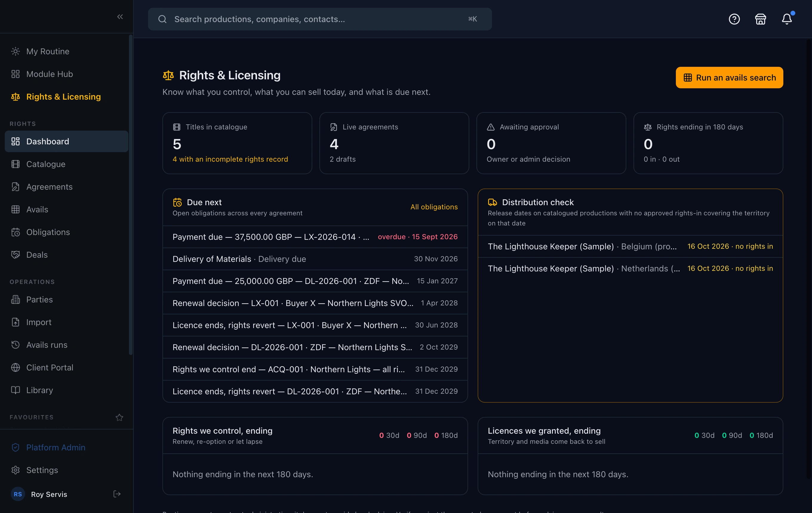Open the Titles in catalogue card
The width and height of the screenshot is (812, 513).
pos(237,143)
